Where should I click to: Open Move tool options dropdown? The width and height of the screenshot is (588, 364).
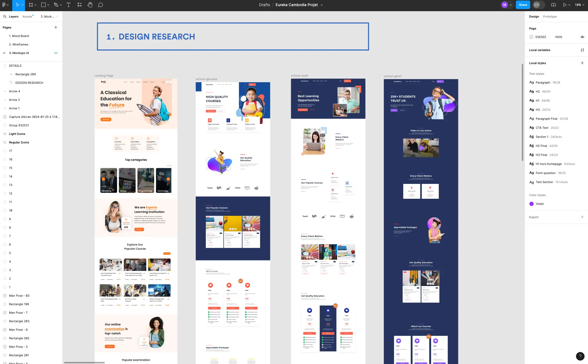23,5
